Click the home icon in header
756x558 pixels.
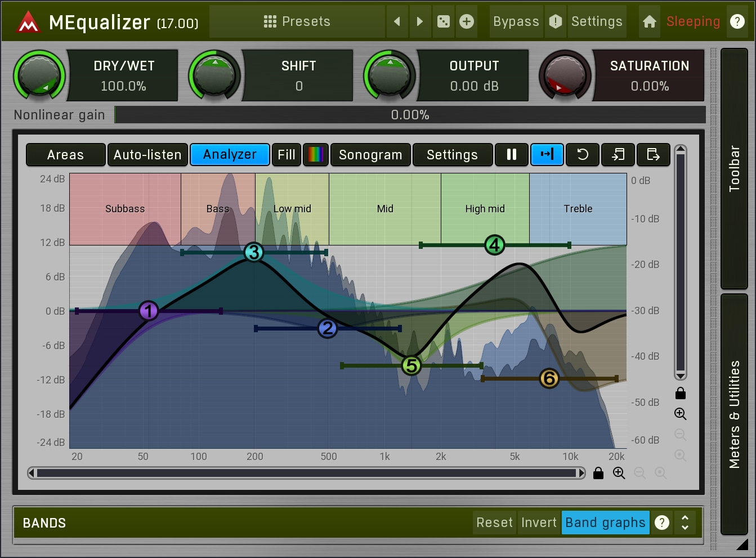tap(649, 21)
